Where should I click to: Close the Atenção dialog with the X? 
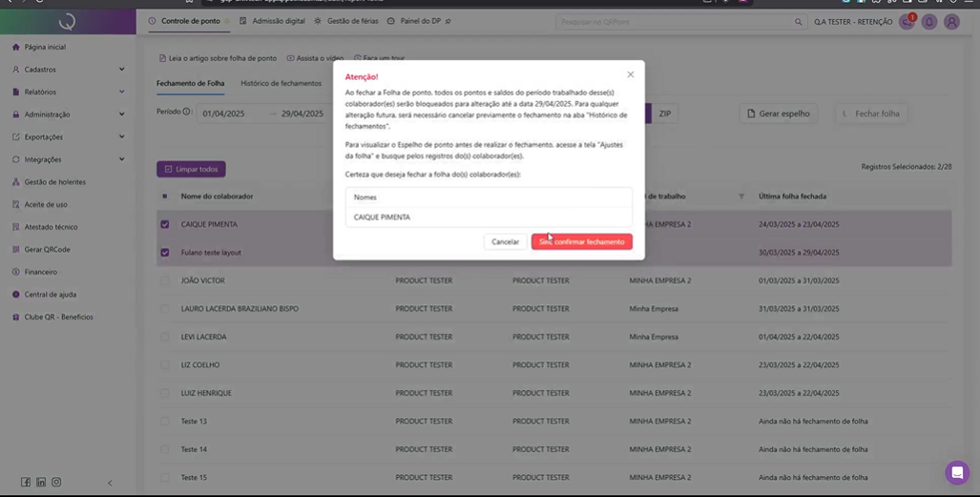[x=630, y=74]
